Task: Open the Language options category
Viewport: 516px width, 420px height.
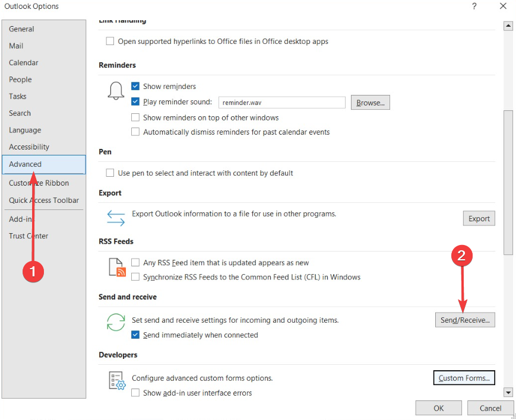Action: tap(44, 131)
